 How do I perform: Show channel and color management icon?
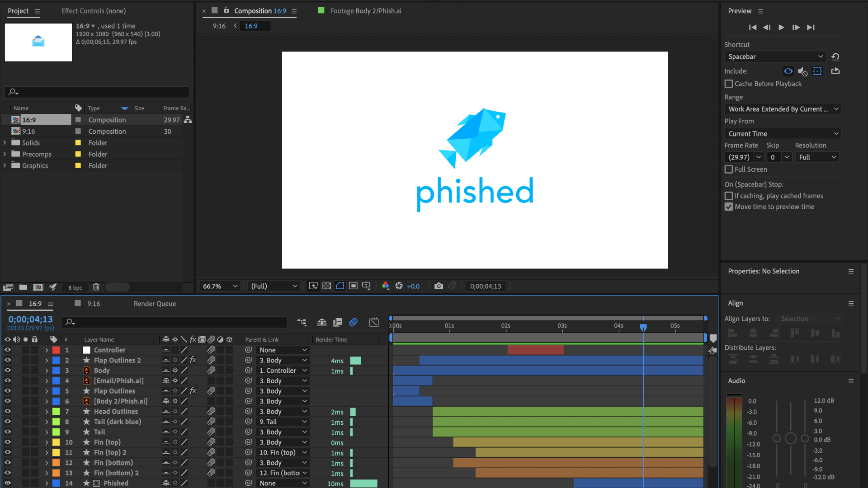click(385, 286)
